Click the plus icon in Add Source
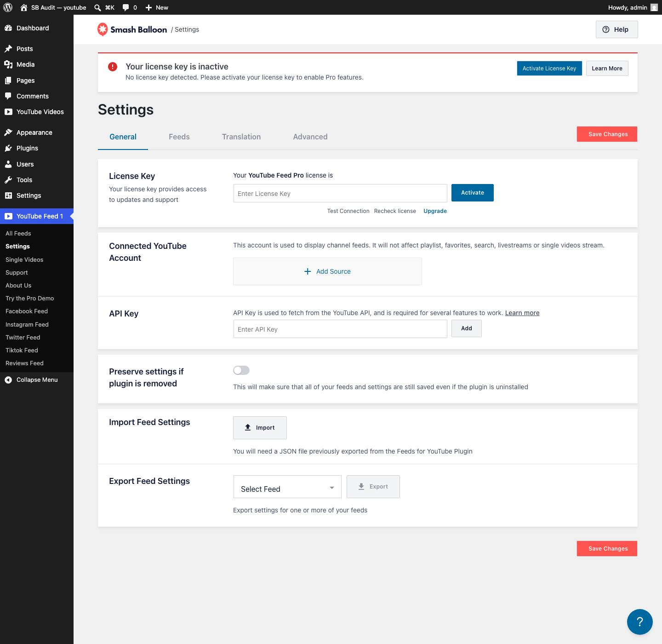The height and width of the screenshot is (644, 662). (x=308, y=271)
